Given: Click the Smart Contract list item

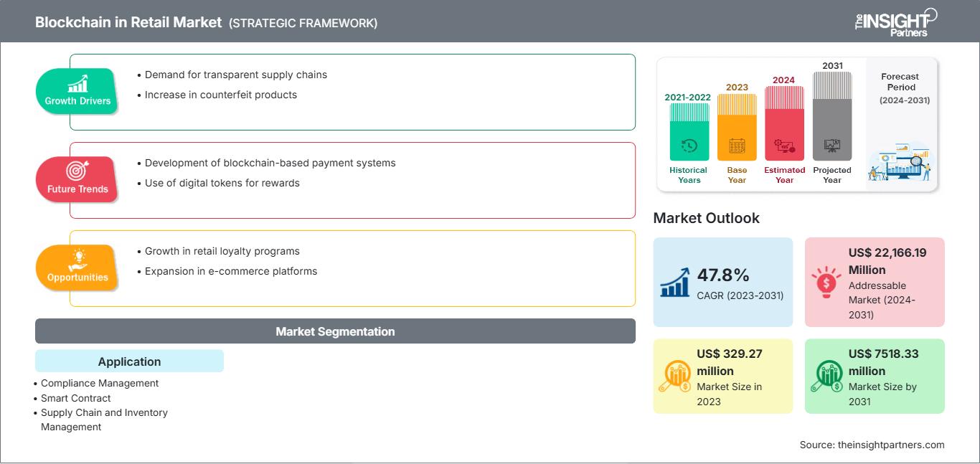Looking at the screenshot, I should (76, 398).
